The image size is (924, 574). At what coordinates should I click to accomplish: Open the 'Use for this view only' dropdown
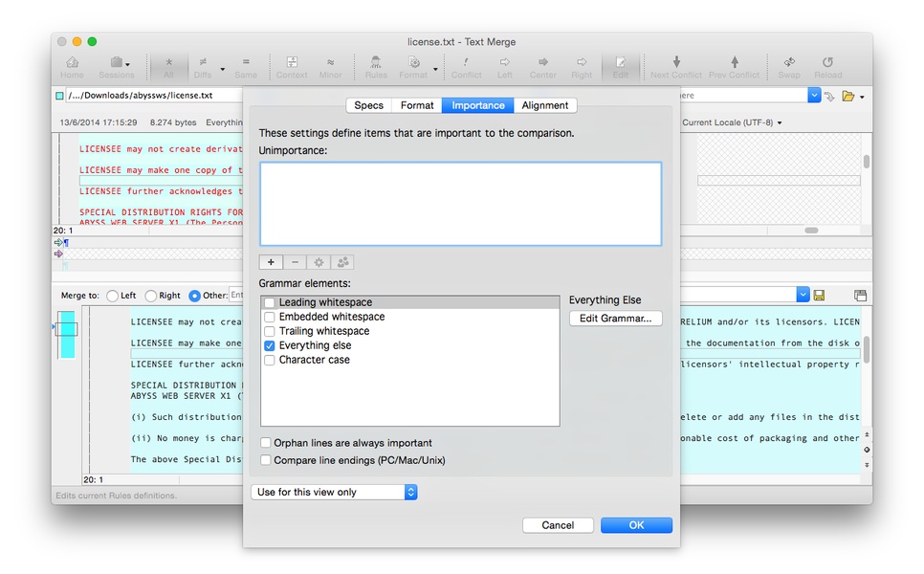coord(334,493)
